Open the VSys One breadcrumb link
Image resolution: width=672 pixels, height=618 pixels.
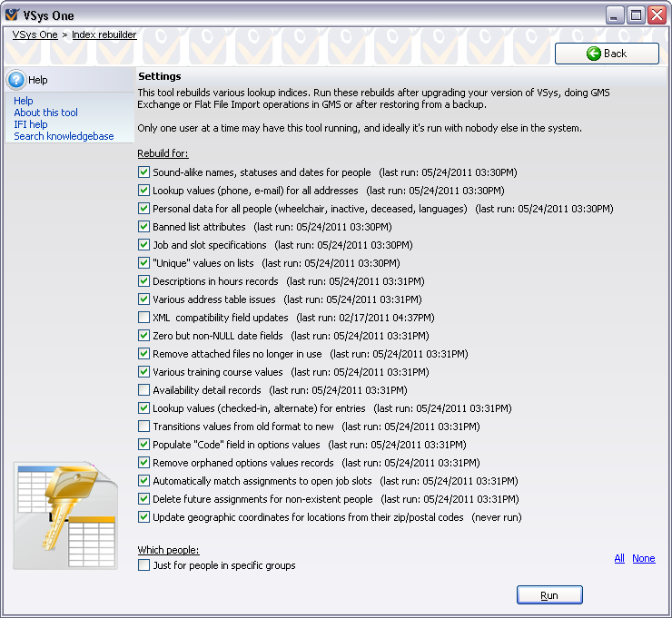pos(35,34)
